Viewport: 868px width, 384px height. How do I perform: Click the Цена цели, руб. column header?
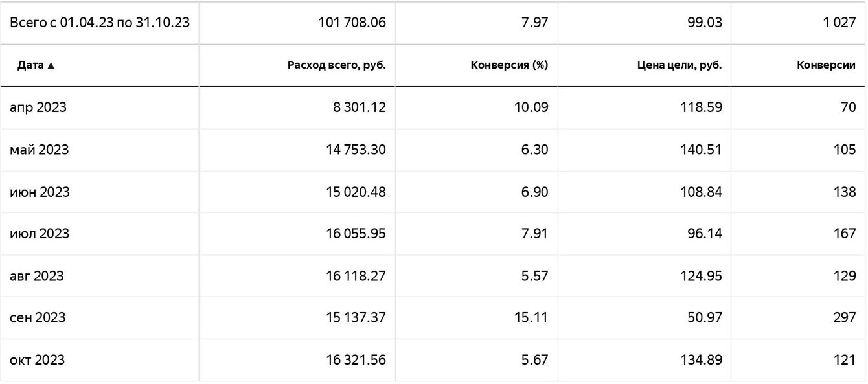pyautogui.click(x=676, y=65)
